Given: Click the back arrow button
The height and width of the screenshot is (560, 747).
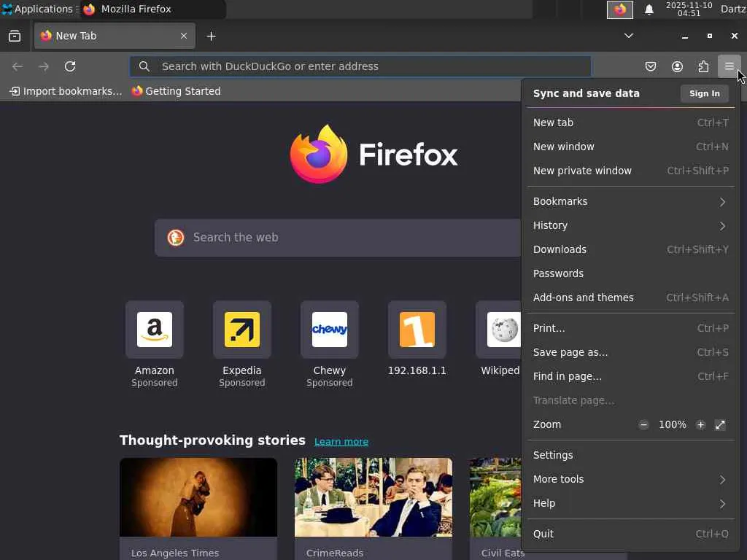Looking at the screenshot, I should click(18, 66).
